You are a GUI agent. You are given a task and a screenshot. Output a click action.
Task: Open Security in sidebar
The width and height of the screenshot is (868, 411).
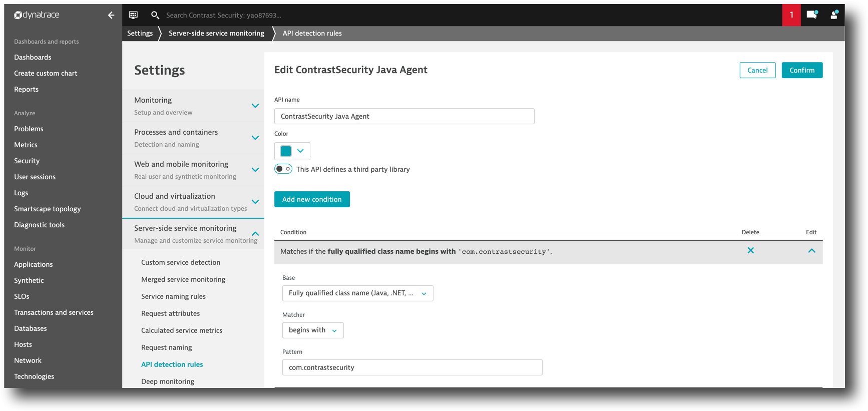click(27, 161)
